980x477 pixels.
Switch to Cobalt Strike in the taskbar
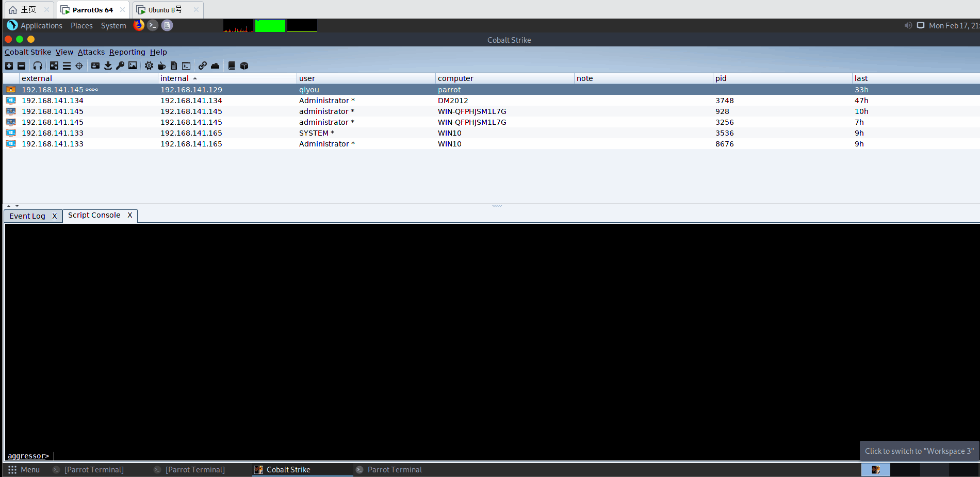303,470
